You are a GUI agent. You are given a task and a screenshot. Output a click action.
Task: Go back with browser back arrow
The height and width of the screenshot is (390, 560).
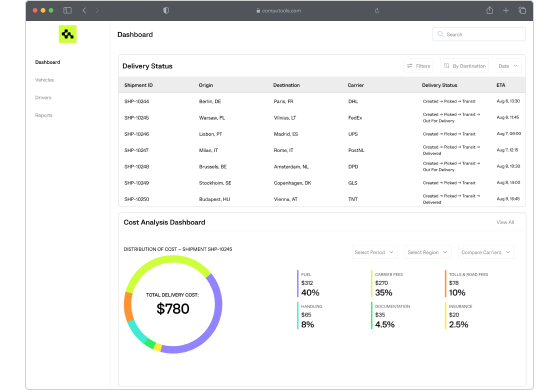pos(84,10)
